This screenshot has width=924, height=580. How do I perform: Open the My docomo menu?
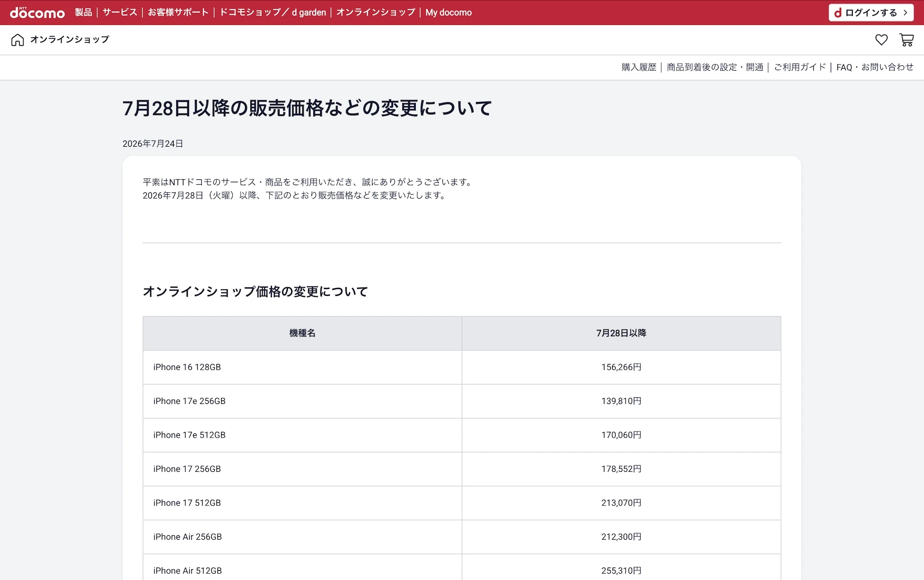point(449,13)
